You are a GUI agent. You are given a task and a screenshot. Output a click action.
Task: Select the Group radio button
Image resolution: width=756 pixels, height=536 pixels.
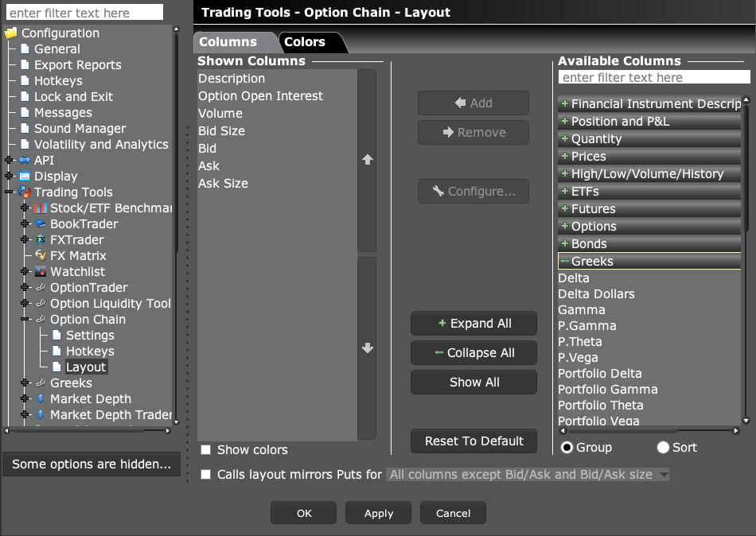pyautogui.click(x=567, y=448)
